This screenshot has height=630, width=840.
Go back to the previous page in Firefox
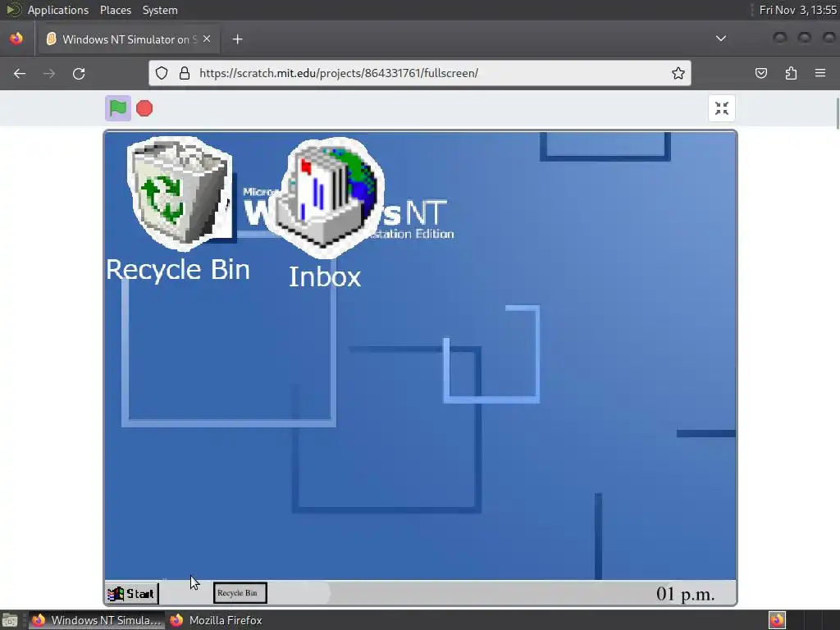20,73
